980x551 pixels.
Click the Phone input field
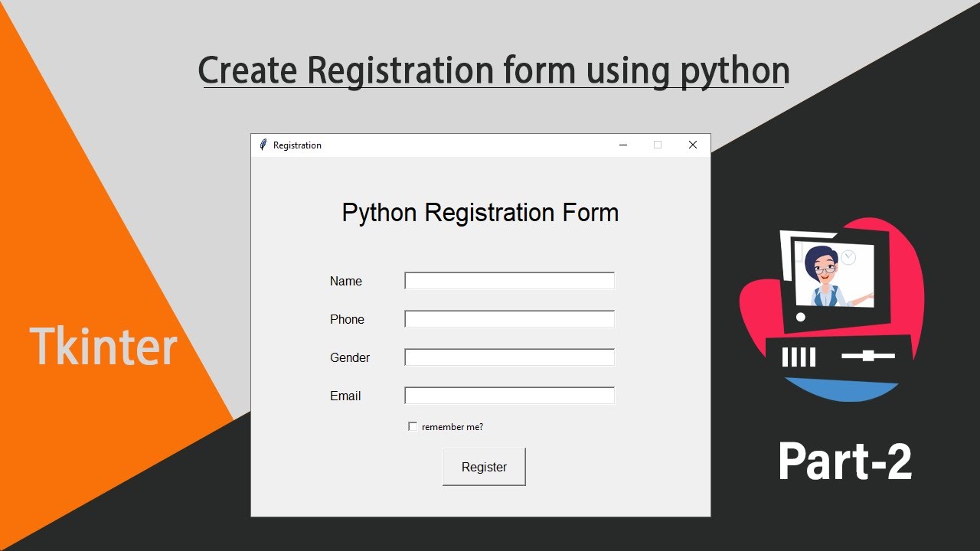(x=509, y=319)
